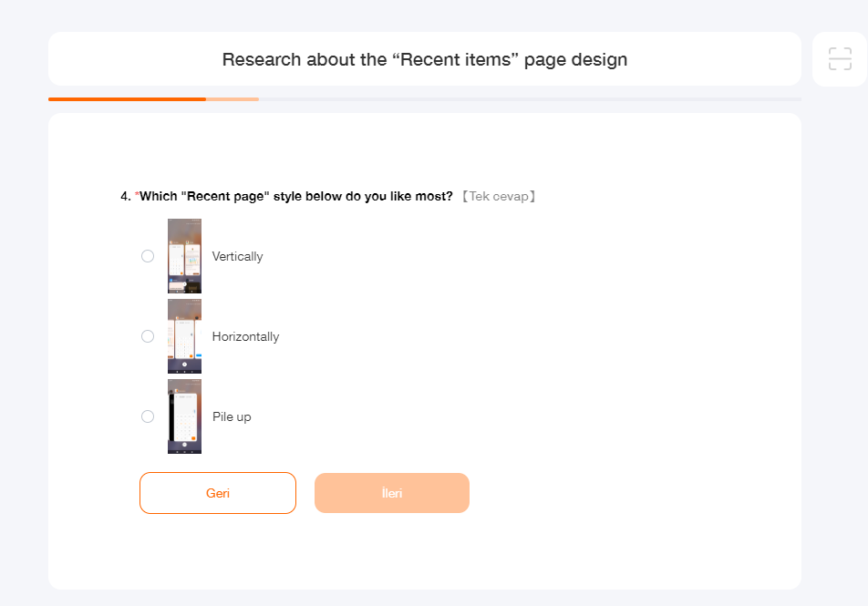Click the Horizontally option label
Image resolution: width=868 pixels, height=606 pixels.
point(245,337)
